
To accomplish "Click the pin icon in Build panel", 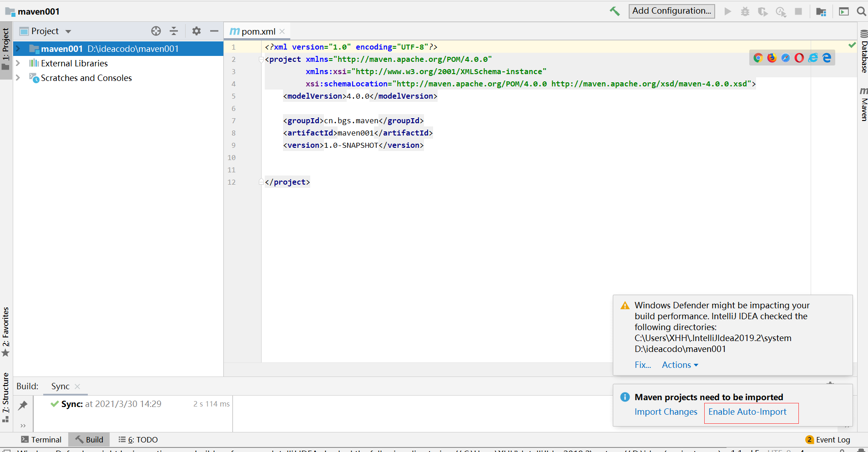I will point(23,405).
